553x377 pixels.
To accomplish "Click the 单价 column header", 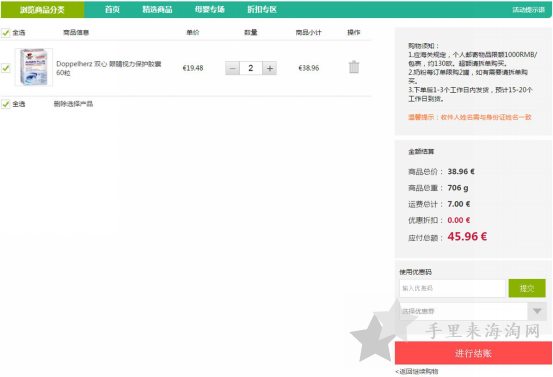I will [x=193, y=32].
